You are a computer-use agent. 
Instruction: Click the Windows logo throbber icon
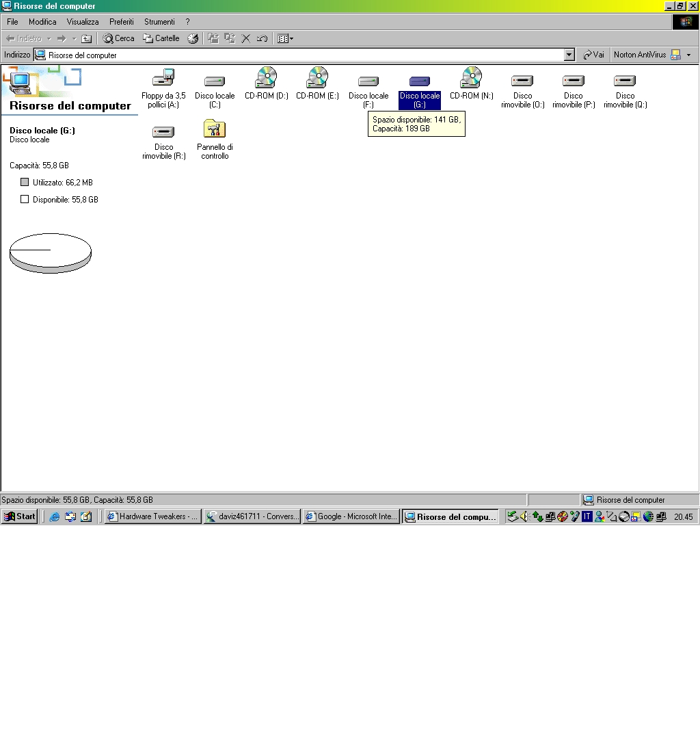(686, 22)
